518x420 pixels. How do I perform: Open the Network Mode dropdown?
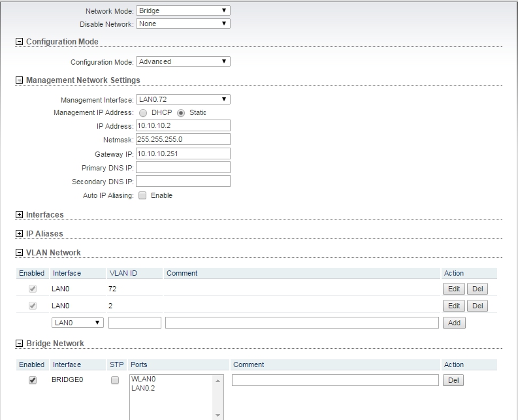point(183,11)
